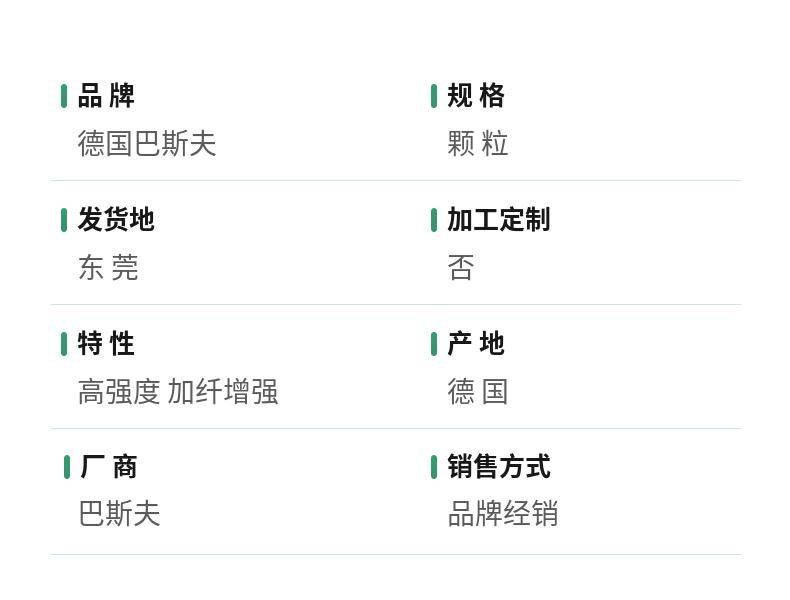This screenshot has width=790, height=600.
Task: Select the 巴斯夫 manufacturer value
Action: 119,514
